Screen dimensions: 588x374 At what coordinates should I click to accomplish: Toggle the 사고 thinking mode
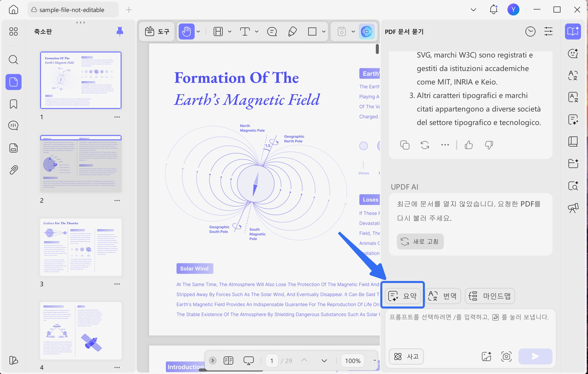(x=406, y=356)
